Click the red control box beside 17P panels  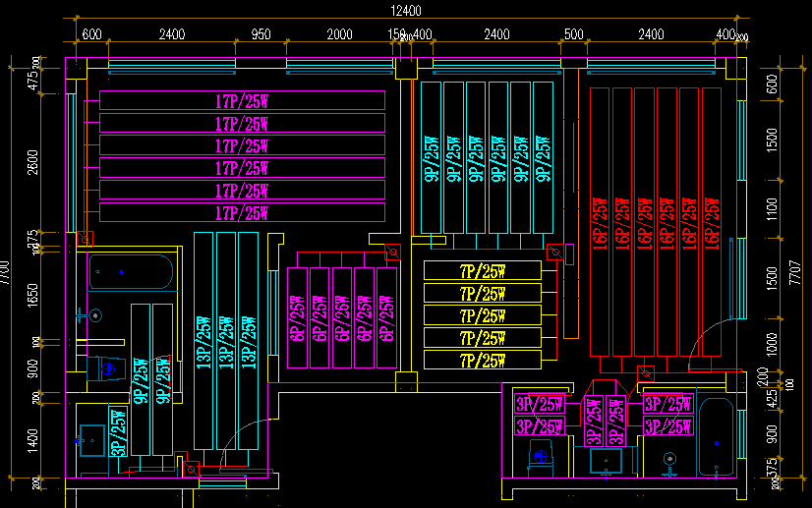click(85, 239)
